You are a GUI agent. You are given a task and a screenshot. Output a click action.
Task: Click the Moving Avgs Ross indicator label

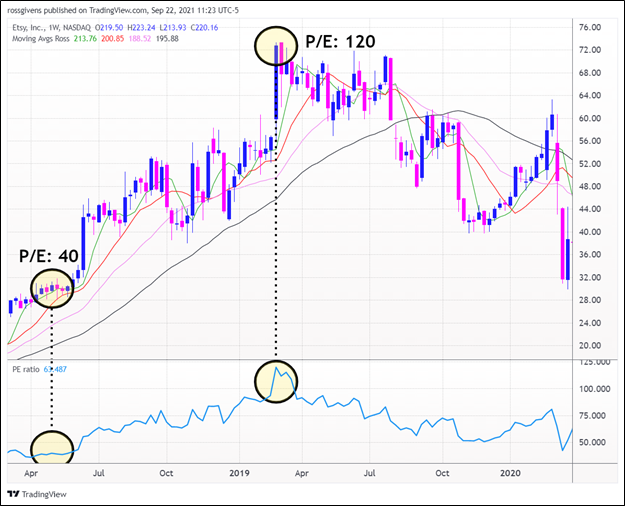41,39
